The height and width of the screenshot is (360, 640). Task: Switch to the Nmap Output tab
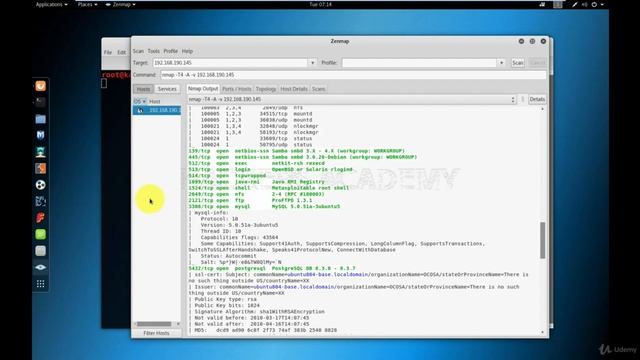click(x=203, y=89)
